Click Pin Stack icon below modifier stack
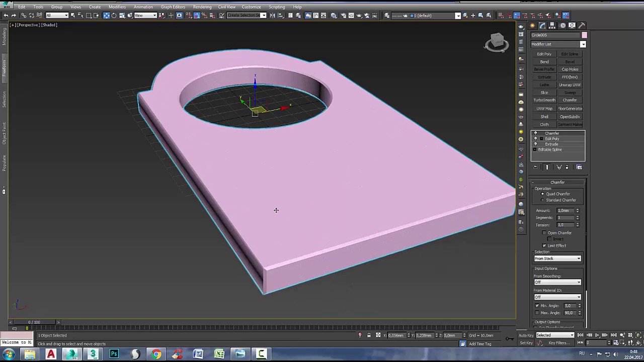The image size is (644, 362). (535, 167)
